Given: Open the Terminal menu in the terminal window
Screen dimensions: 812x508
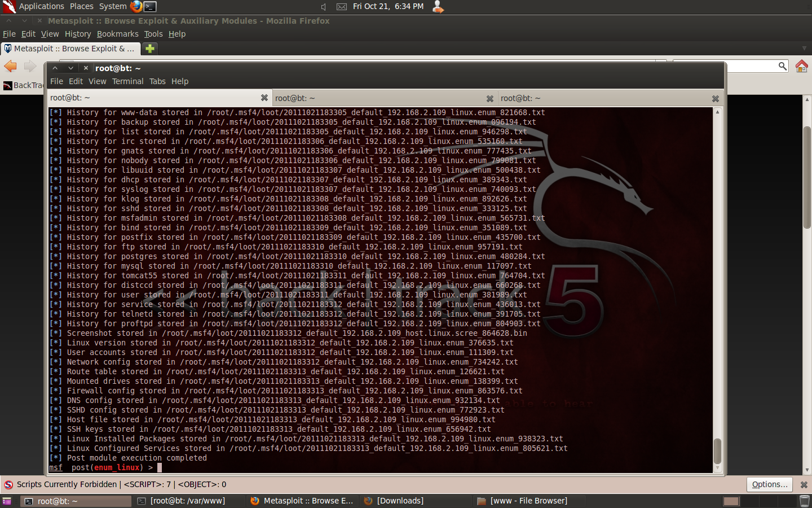Looking at the screenshot, I should pyautogui.click(x=128, y=81).
